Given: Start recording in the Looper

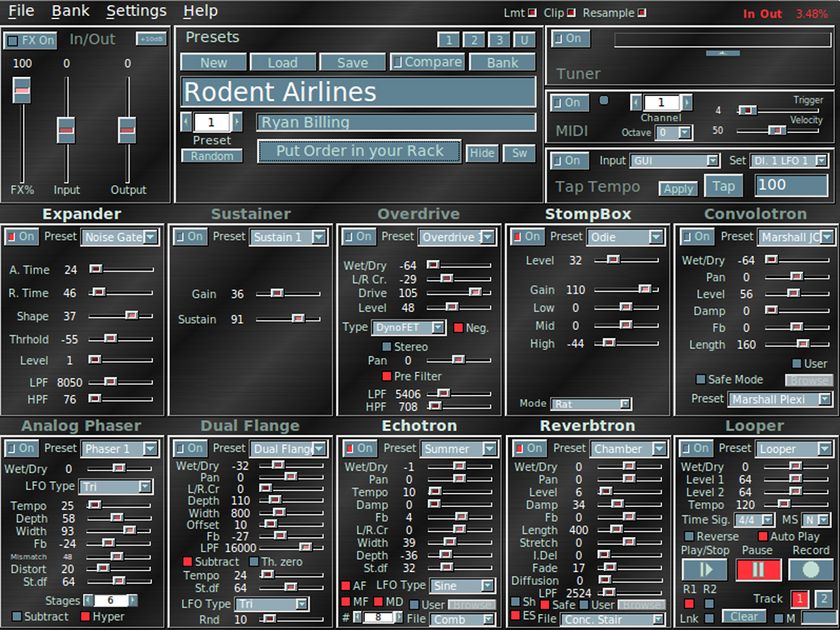Looking at the screenshot, I should click(x=810, y=570).
